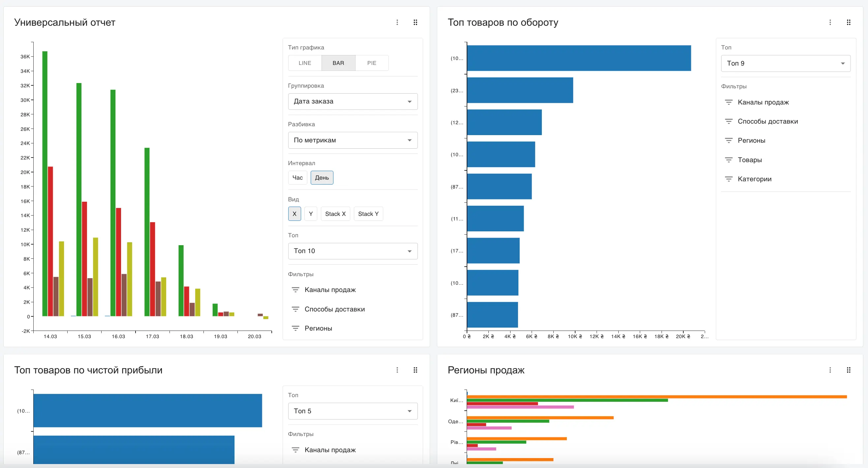
Task: Click filter icon beside Категории
Action: coord(728,179)
